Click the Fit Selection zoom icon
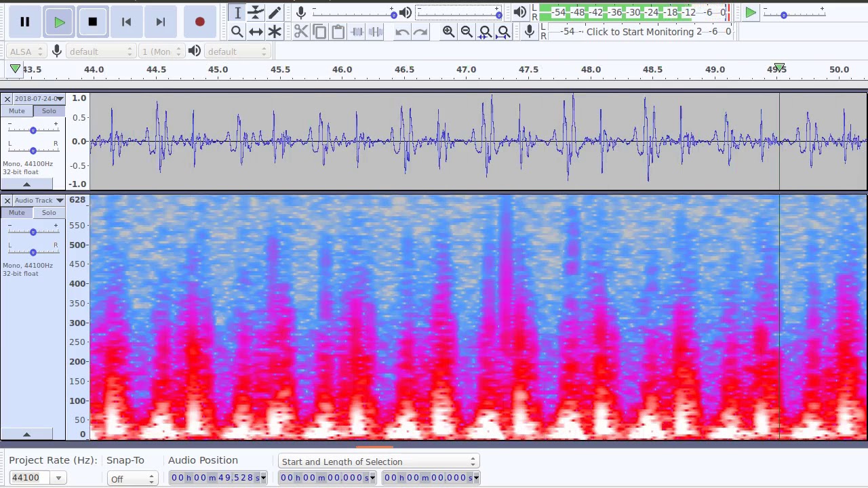Viewport: 868px width, 488px height. 486,31
